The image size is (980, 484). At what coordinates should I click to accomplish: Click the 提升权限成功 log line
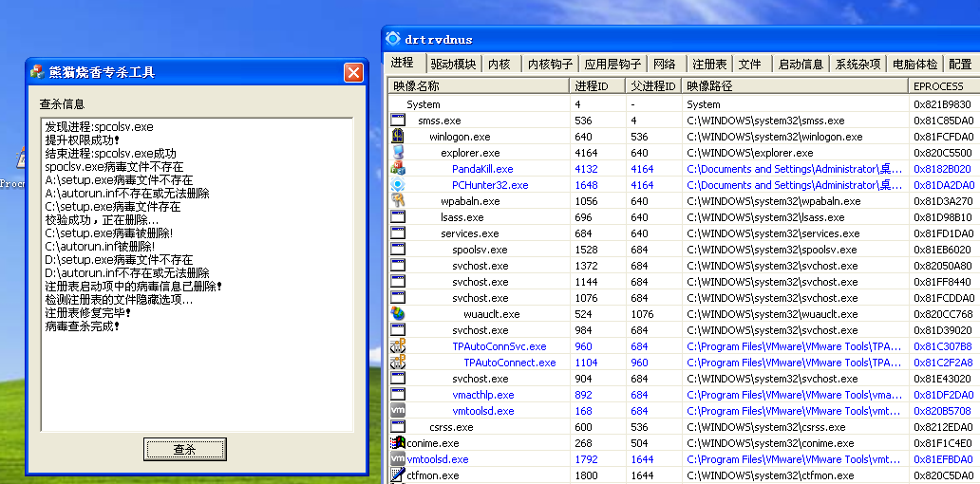click(x=82, y=140)
